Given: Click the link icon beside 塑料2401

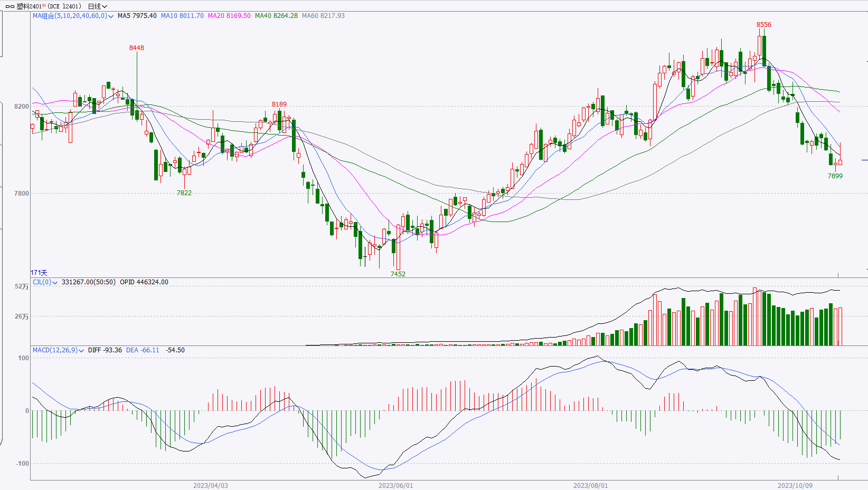Looking at the screenshot, I should tap(10, 6).
